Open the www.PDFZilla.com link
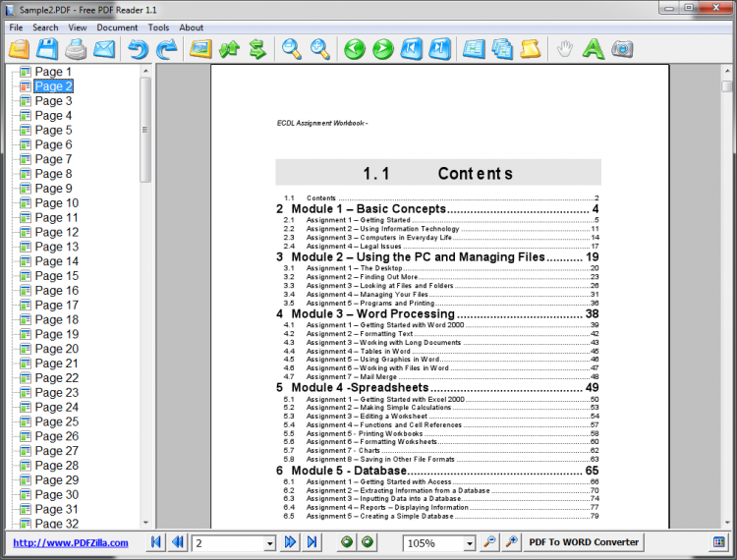 [x=70, y=542]
